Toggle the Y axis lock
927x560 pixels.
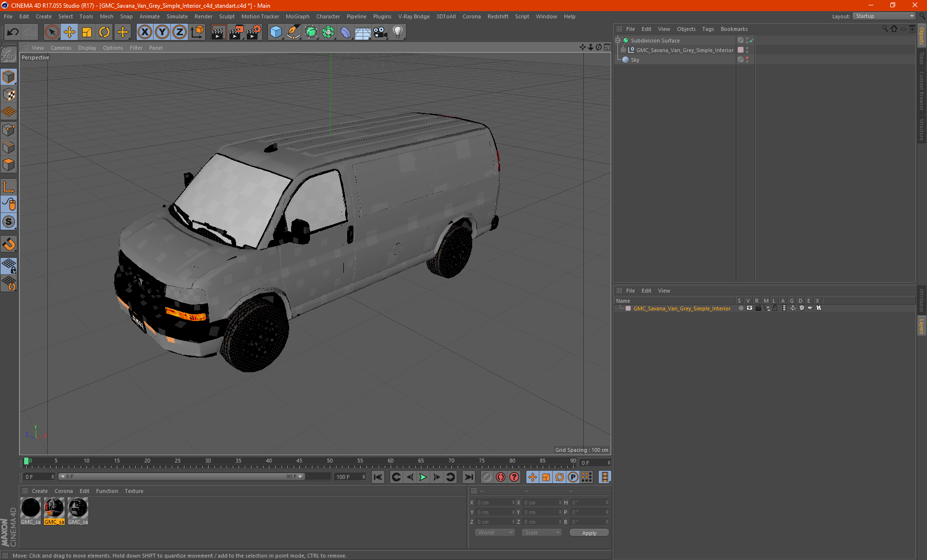(x=162, y=32)
